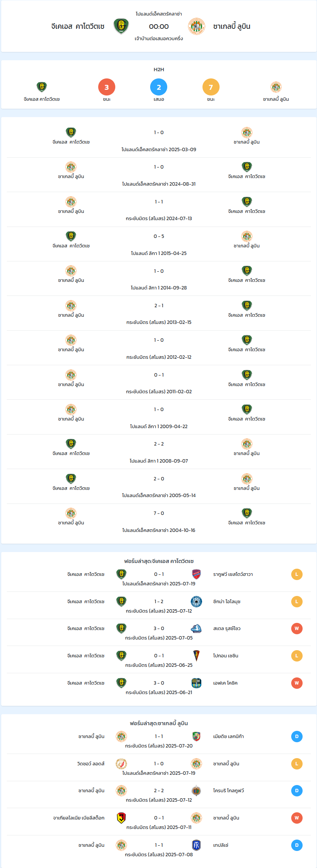The image size is (317, 868).
Task: Click the blue draws badge showing 2
Action: pos(158,87)
